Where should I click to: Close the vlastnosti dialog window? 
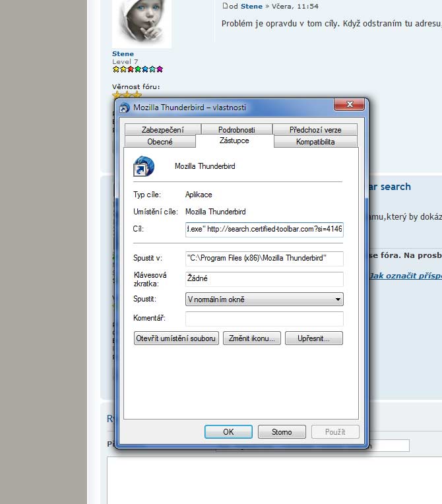(350, 104)
